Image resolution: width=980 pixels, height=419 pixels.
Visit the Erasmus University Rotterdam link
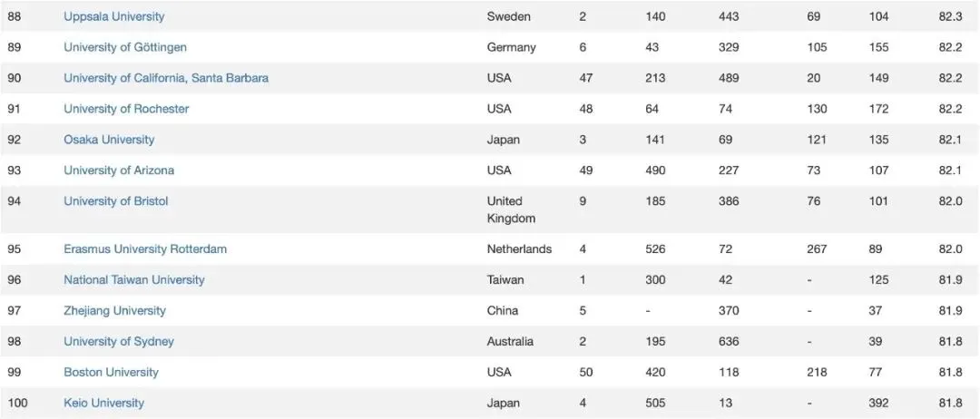click(145, 248)
